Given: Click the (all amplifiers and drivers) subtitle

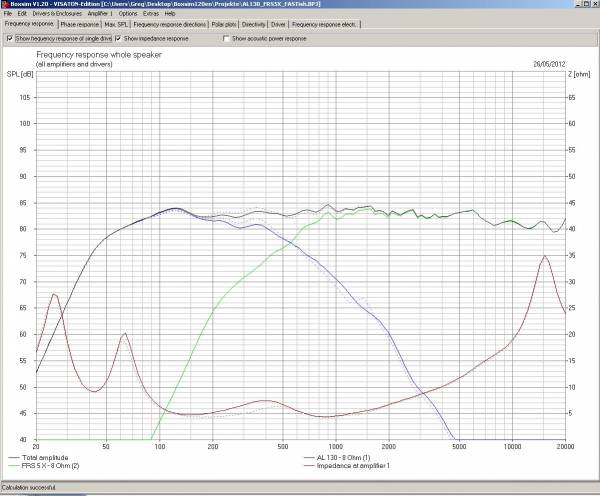Looking at the screenshot, I should click(x=74, y=64).
